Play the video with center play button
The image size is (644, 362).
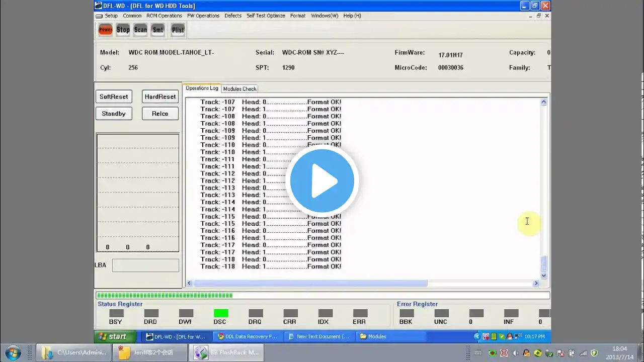[x=322, y=181]
